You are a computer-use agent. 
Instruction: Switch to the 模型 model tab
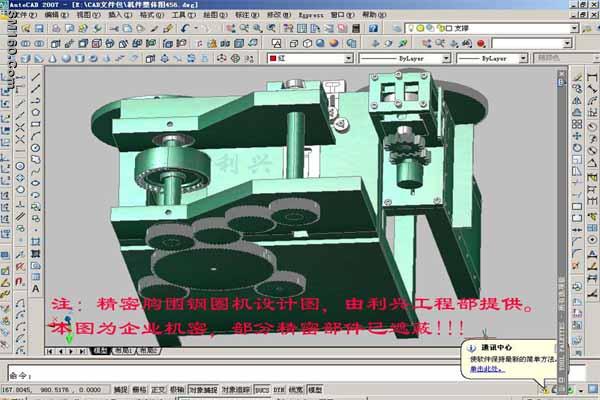101,351
